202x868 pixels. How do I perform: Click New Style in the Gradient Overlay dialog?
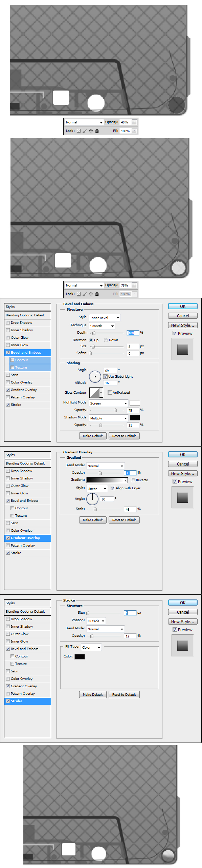click(183, 474)
